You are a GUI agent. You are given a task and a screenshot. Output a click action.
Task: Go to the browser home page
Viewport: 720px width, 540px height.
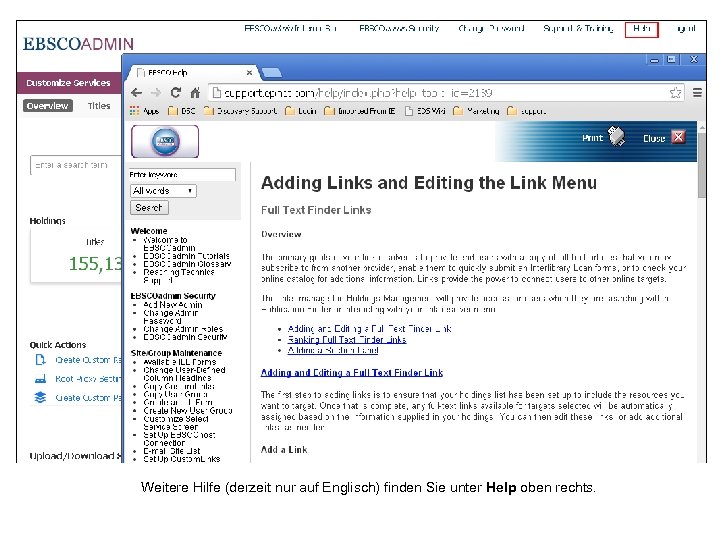[195, 93]
